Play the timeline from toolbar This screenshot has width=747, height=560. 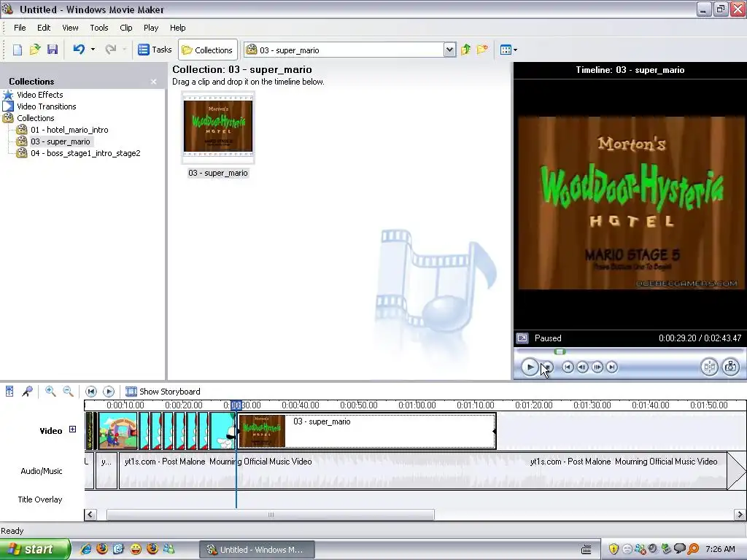109,392
